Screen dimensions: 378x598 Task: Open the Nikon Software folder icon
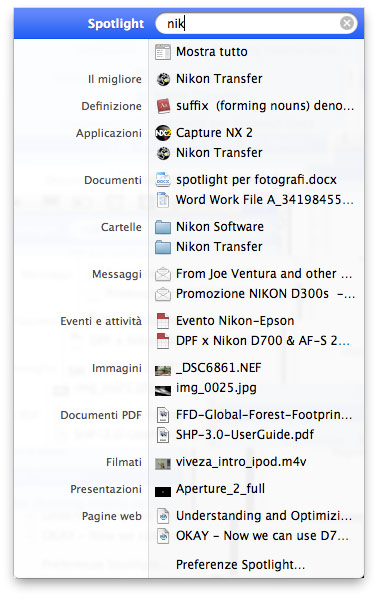click(x=163, y=227)
